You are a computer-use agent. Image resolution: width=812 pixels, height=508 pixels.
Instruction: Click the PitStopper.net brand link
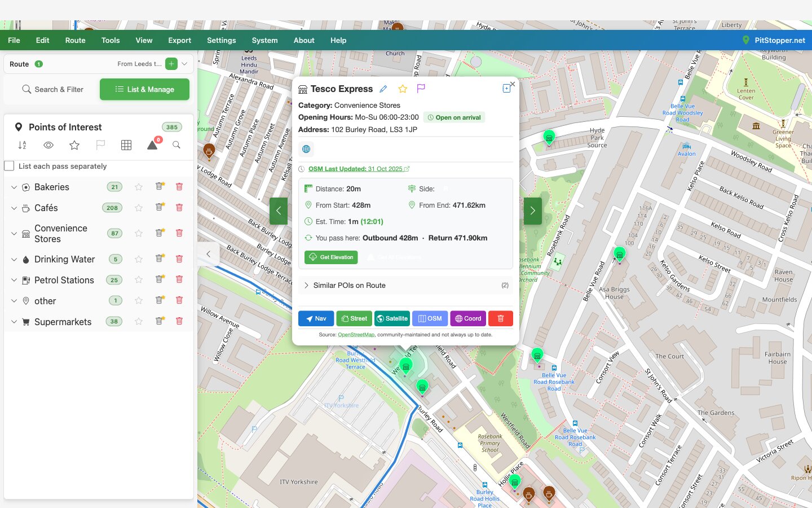pyautogui.click(x=774, y=40)
